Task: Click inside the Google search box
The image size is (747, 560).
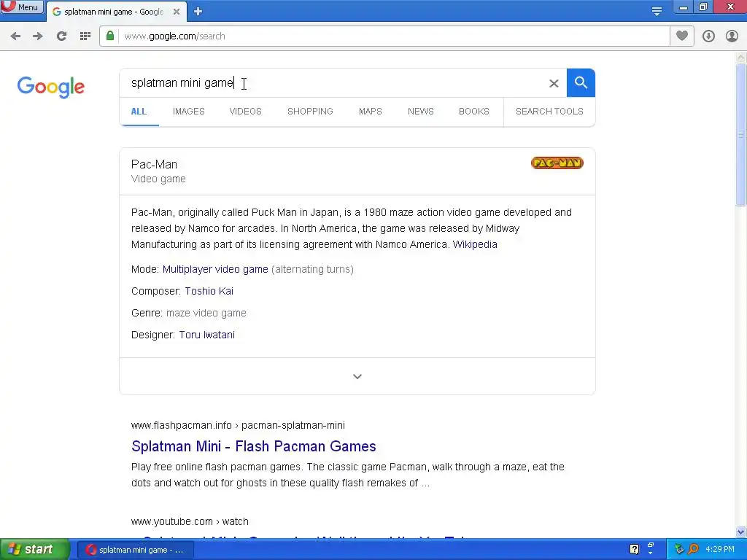Action: pos(333,83)
